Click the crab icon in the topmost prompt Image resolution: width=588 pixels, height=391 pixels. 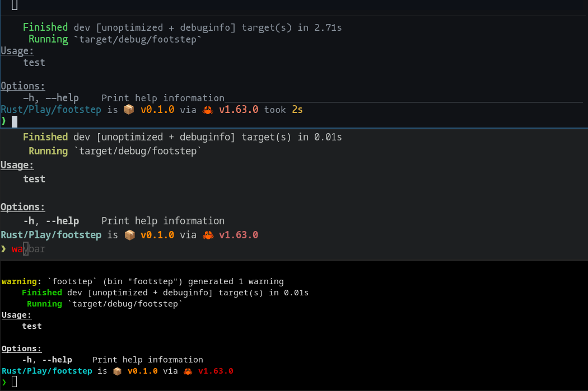pyautogui.click(x=207, y=110)
